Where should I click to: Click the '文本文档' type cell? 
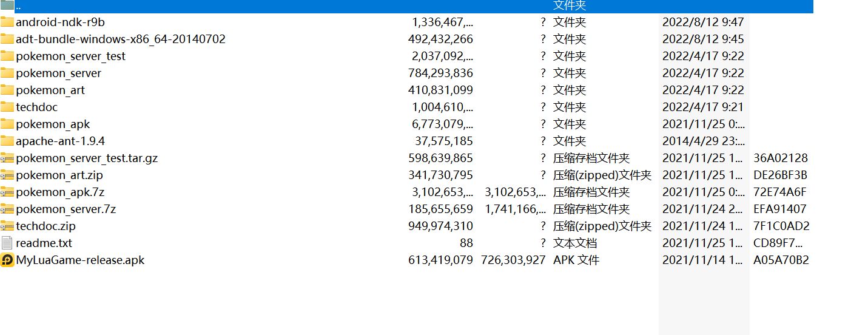(575, 243)
